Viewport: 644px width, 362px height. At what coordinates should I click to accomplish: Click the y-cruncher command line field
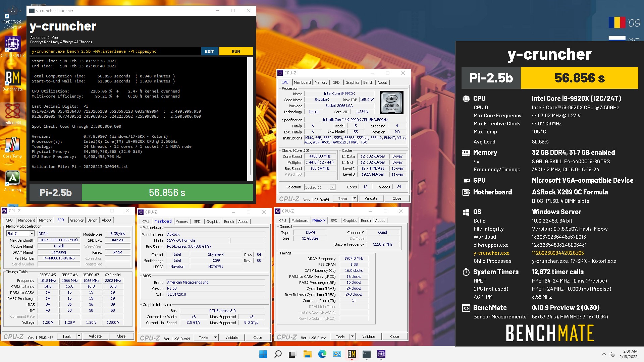115,51
